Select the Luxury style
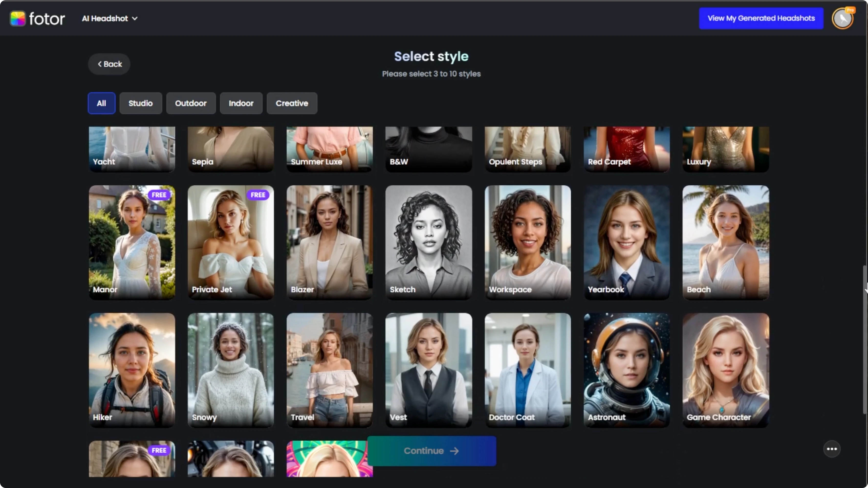The width and height of the screenshot is (868, 488). click(x=726, y=149)
